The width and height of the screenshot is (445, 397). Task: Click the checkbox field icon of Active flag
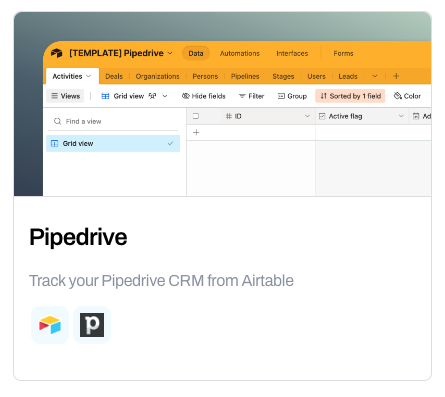(322, 116)
